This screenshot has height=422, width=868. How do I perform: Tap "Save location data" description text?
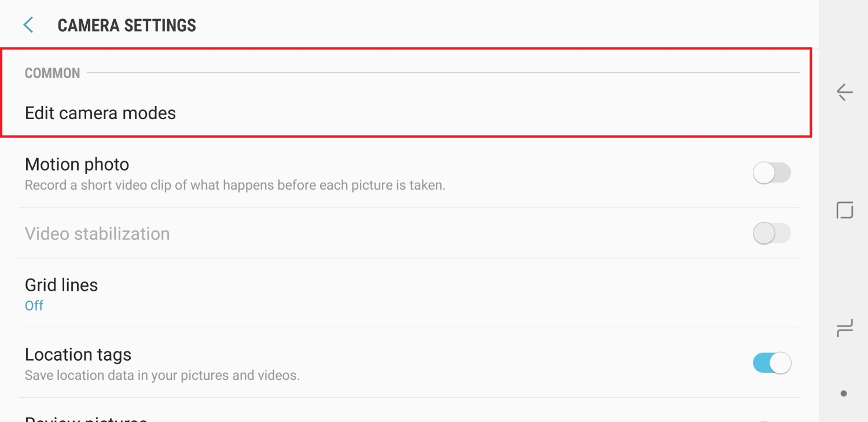tap(162, 376)
